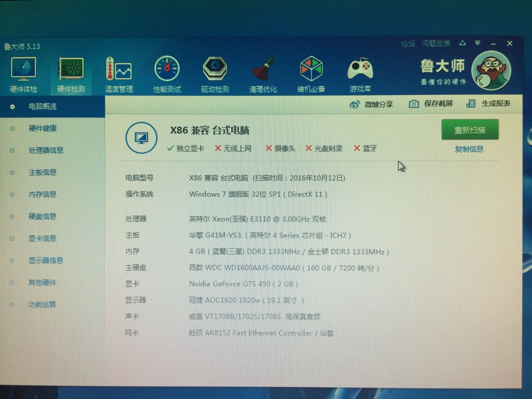
Task: Click the 重新扫描 rescan button
Action: [x=470, y=130]
